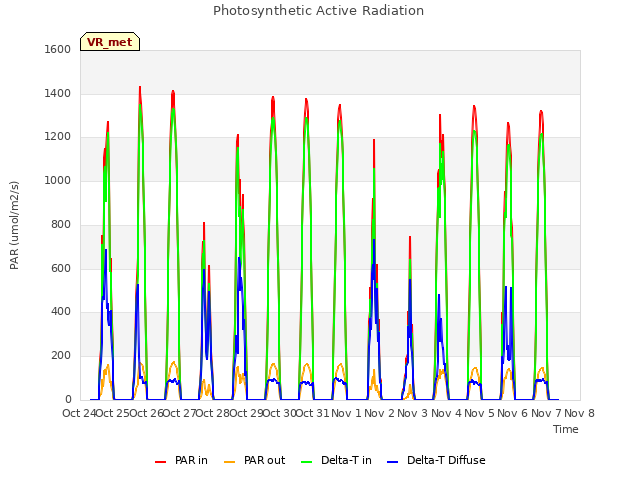Click the 0 y-axis tick label

click(68, 399)
